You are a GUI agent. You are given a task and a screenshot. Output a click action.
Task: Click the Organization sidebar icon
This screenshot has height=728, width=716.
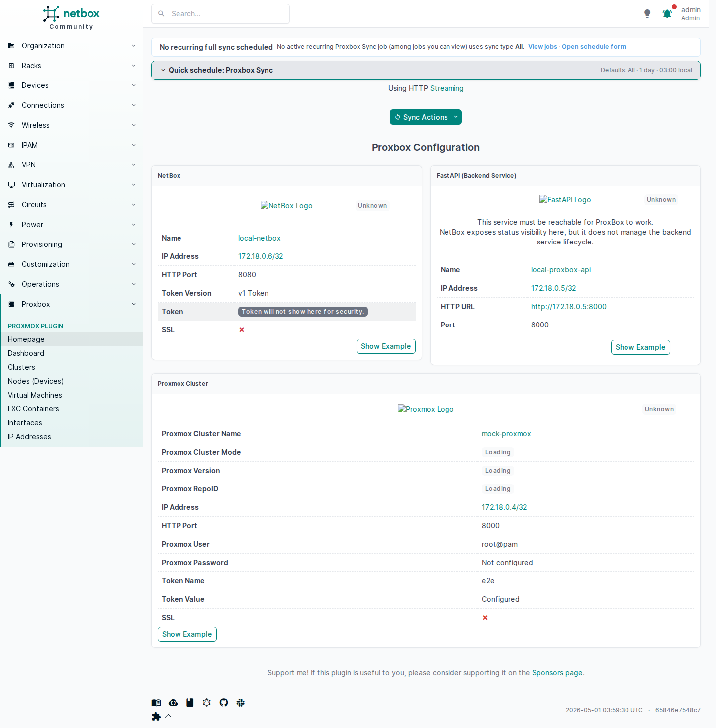point(11,46)
